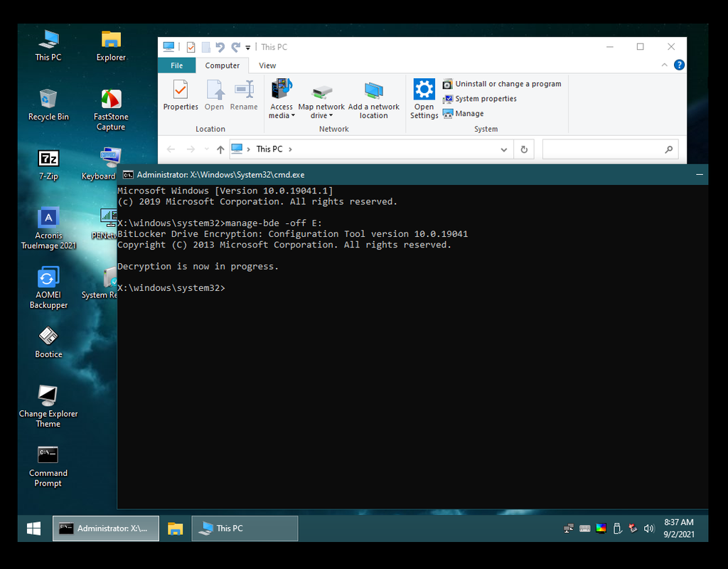Open the network tray icon
This screenshot has width=728, height=569.
(568, 528)
